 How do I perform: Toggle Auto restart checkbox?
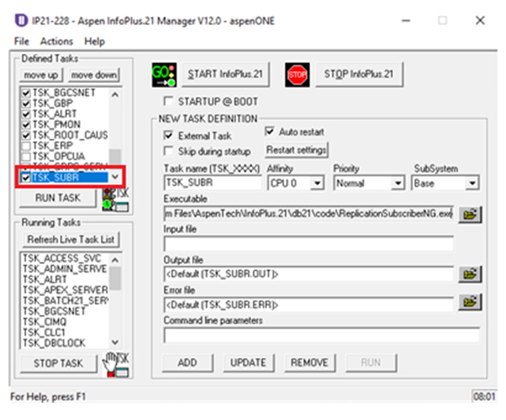[269, 131]
